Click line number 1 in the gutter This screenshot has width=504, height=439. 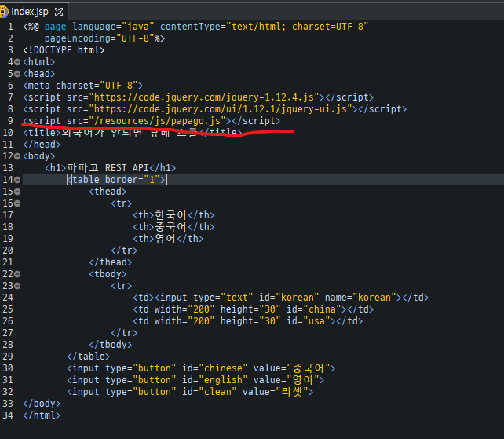(x=10, y=27)
